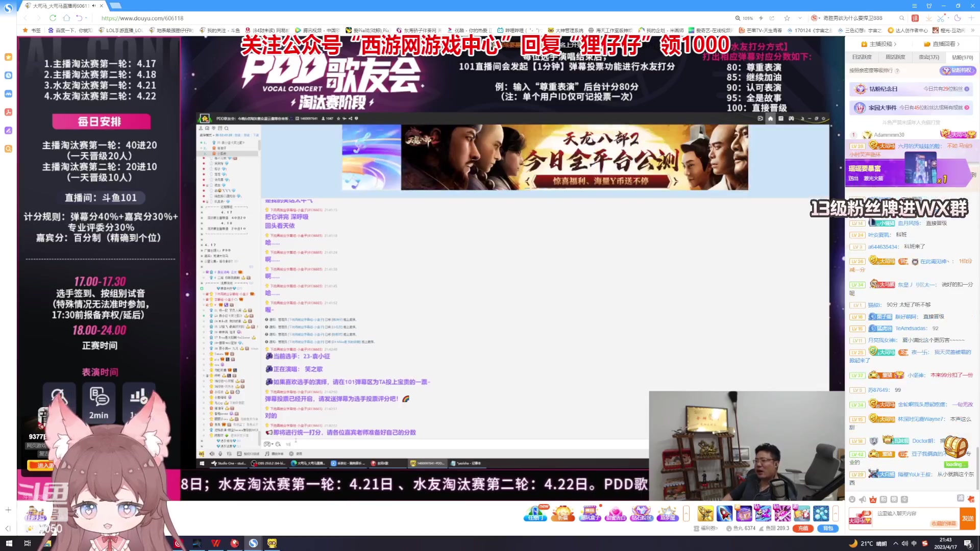Click the 背包 backpack button
Viewport: 980px width, 551px height.
click(x=828, y=528)
